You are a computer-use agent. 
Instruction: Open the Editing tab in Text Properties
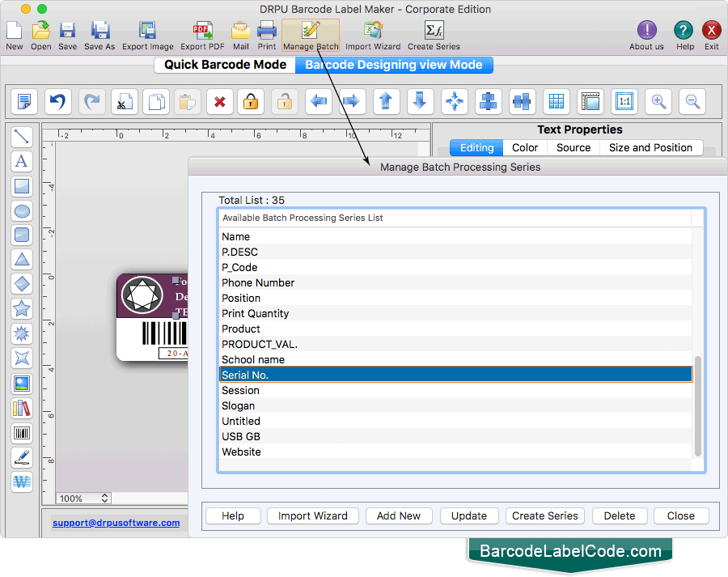(x=476, y=148)
